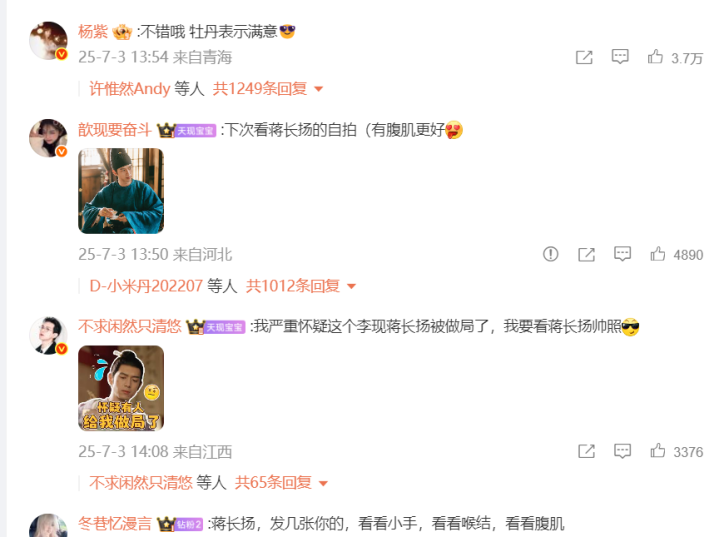The image size is (719, 537).
Task: Reply to the comment posted from 江西
Action: pyautogui.click(x=622, y=451)
